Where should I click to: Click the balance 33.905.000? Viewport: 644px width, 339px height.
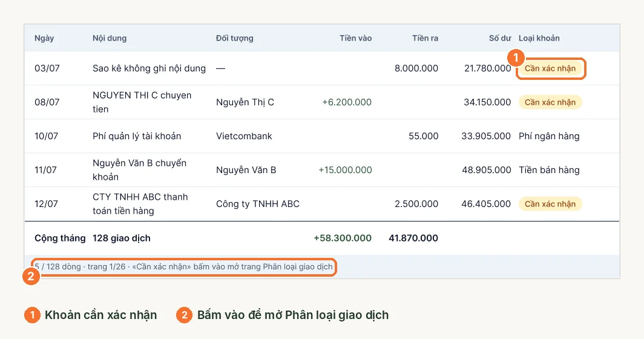point(486,136)
